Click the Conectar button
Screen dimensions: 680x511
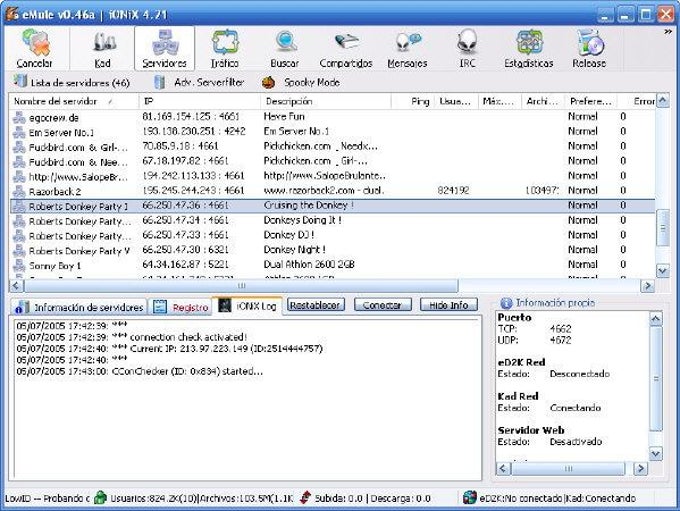coord(382,305)
